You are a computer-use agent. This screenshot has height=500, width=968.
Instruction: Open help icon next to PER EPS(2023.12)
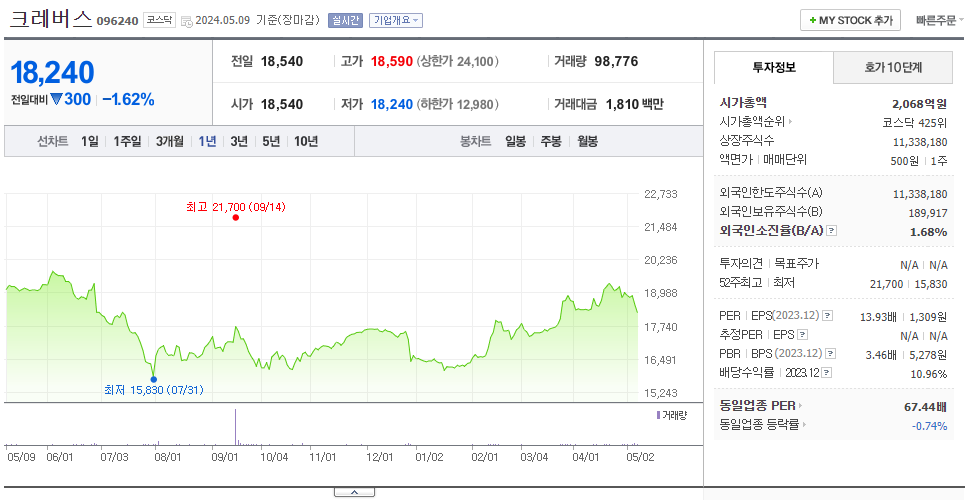click(828, 316)
